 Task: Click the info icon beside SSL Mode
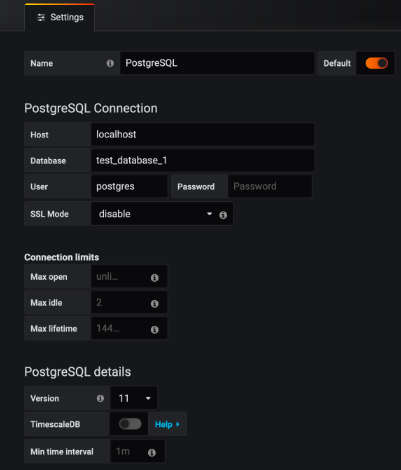pos(223,215)
